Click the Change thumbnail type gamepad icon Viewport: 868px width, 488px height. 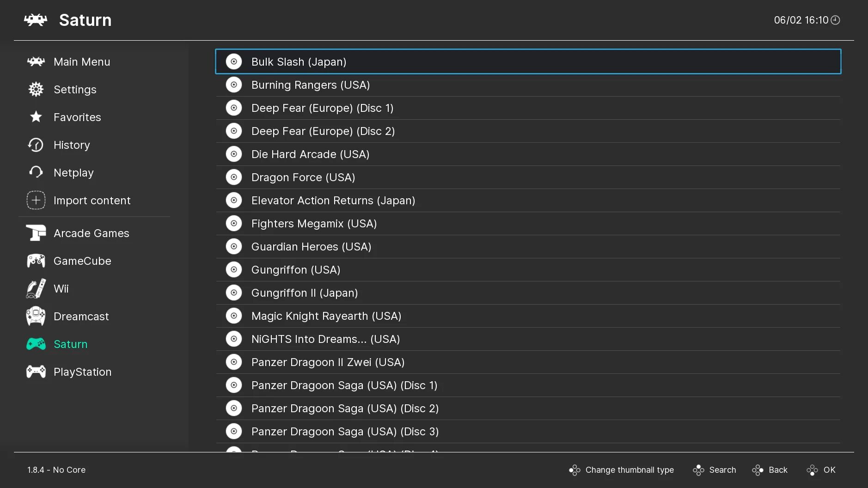[575, 470]
